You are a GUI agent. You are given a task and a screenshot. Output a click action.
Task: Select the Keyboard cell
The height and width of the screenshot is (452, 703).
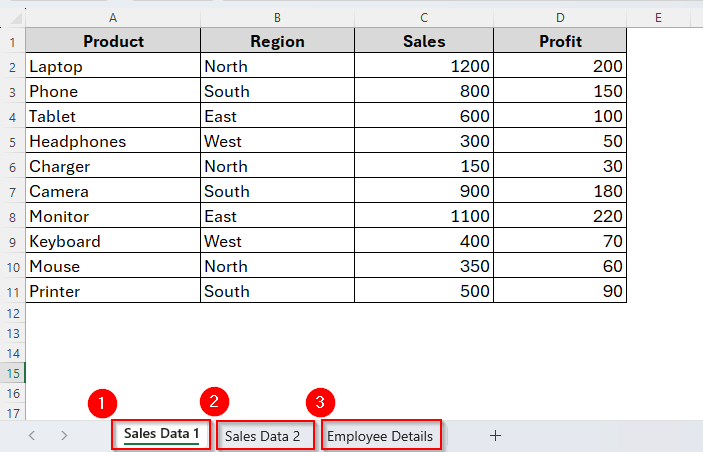113,241
